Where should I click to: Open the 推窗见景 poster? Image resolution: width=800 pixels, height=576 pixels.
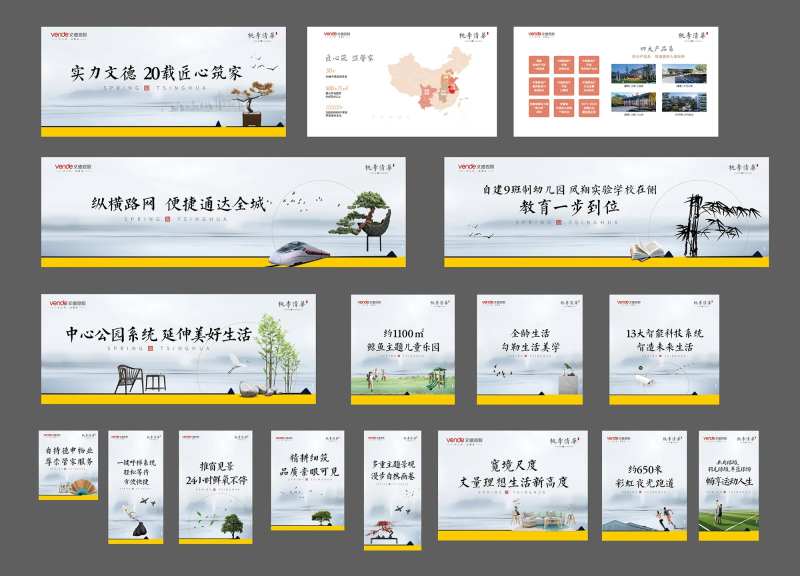click(216, 487)
